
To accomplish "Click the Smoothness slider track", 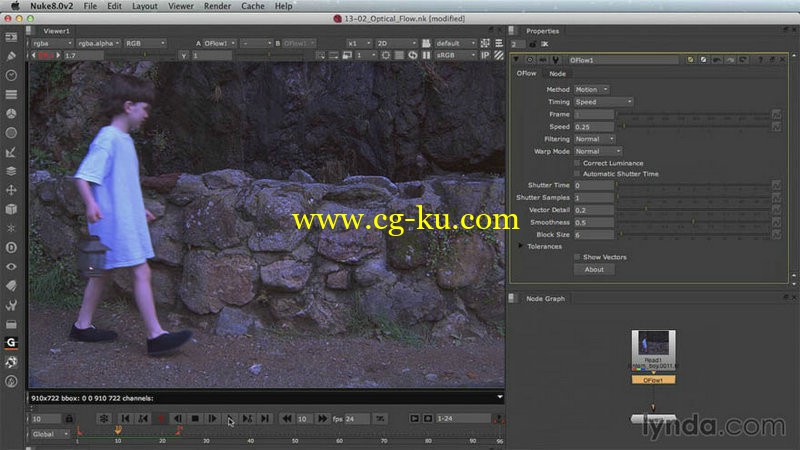I will [693, 221].
